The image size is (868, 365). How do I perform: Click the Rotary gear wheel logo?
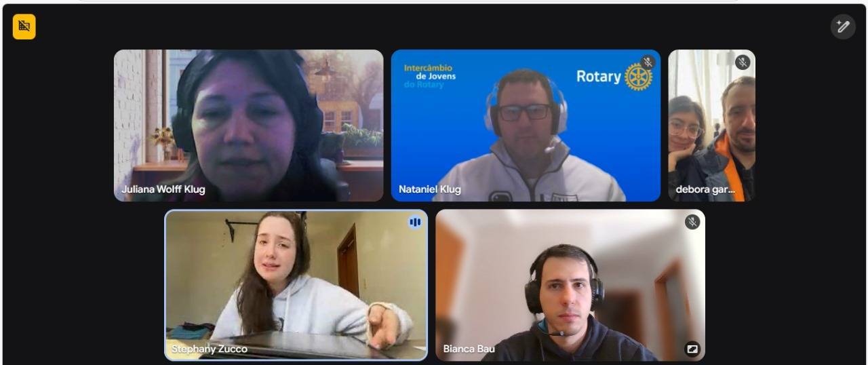638,77
